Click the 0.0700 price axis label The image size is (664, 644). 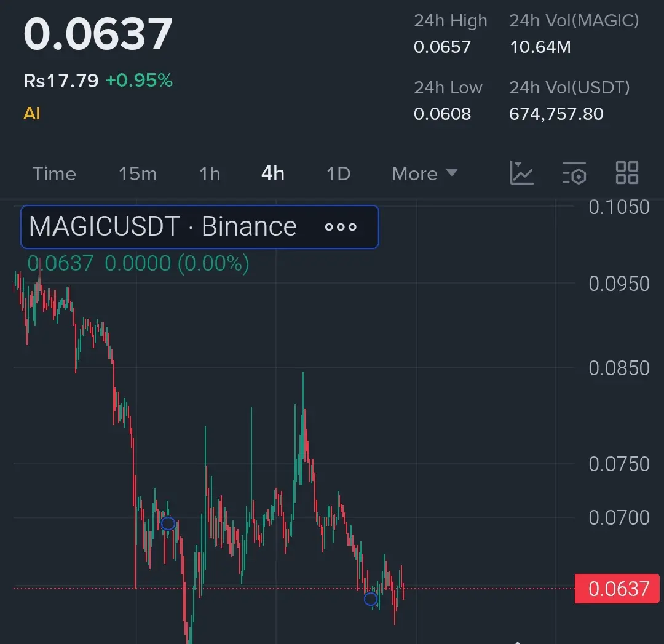point(619,518)
